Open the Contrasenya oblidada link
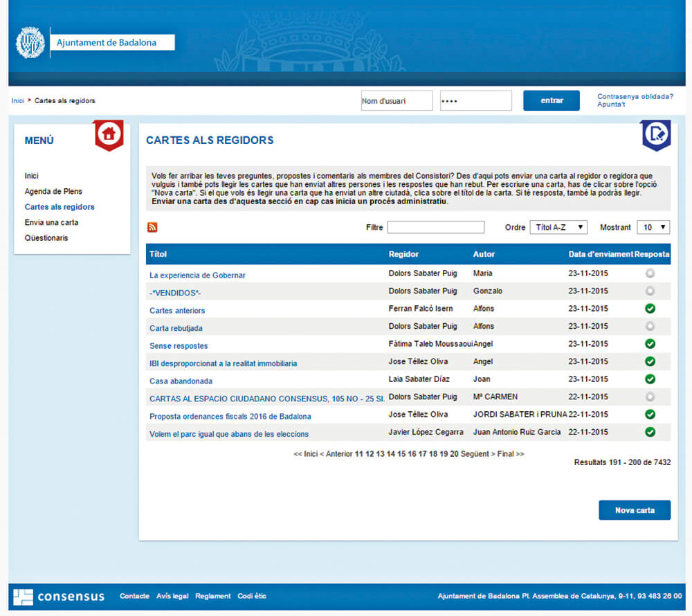The image size is (692, 616). click(635, 96)
